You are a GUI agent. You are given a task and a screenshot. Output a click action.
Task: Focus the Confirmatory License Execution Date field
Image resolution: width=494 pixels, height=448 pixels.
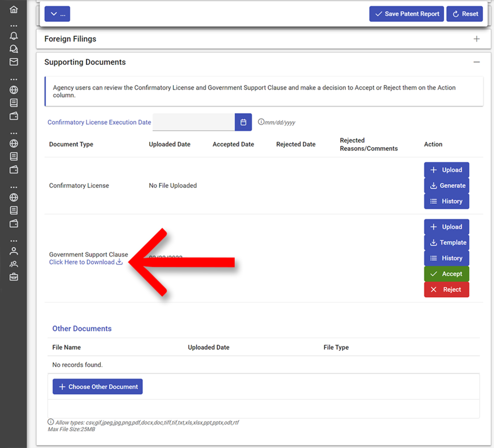pyautogui.click(x=193, y=122)
